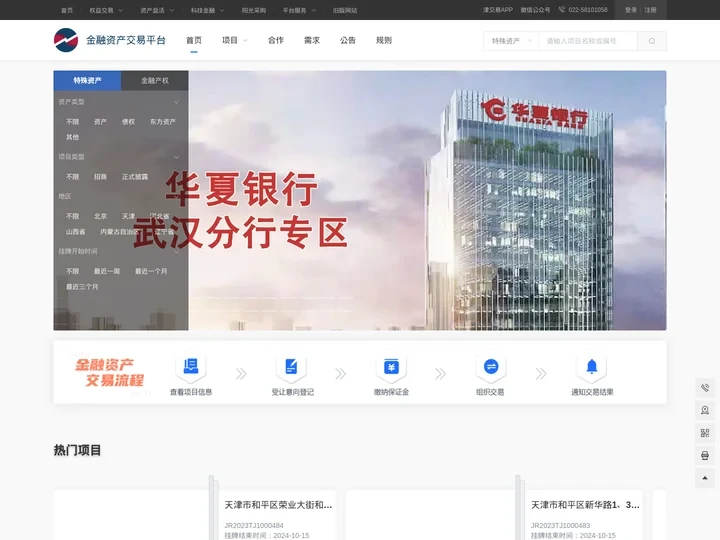
Task: Show the floating QR code icon
Action: coord(705,433)
